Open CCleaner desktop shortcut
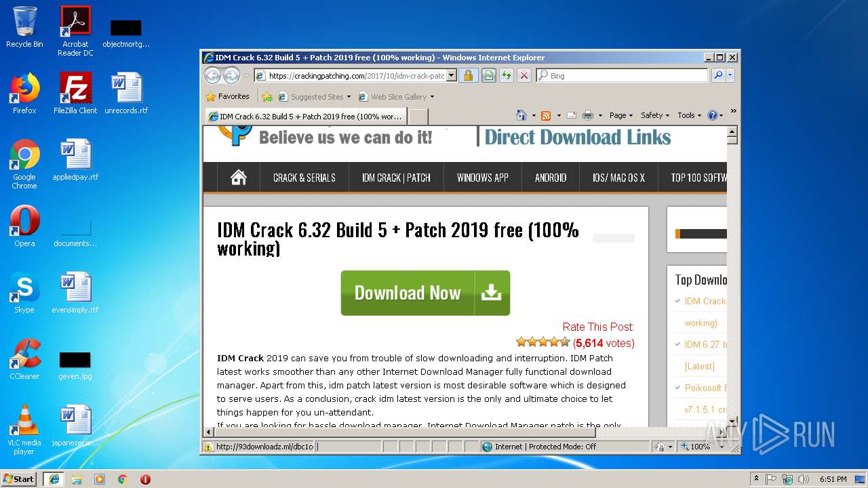Viewport: 868px width, 488px height. (x=24, y=359)
